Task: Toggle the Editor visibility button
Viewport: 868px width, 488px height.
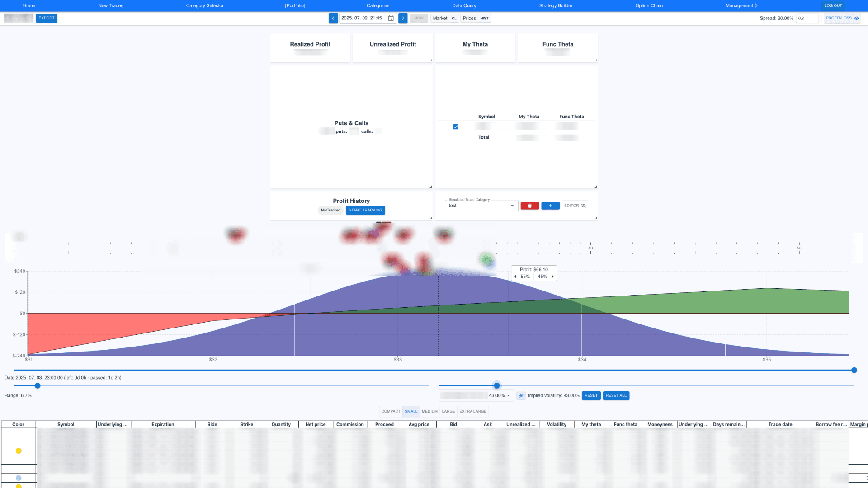Action: click(575, 206)
